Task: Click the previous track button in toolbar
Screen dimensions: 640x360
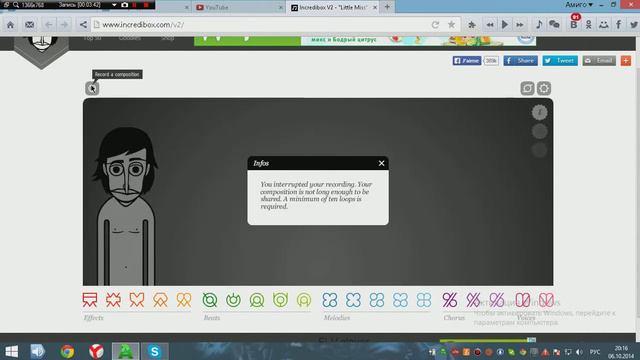Action: click(x=489, y=25)
